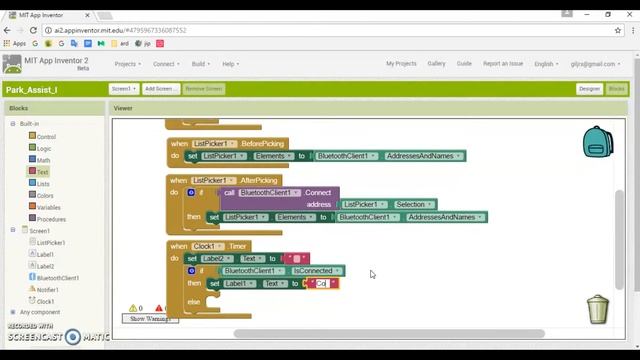Viewport: 640px width, 360px height.
Task: Open the Apps bookmarks shortcut
Action: (15, 43)
